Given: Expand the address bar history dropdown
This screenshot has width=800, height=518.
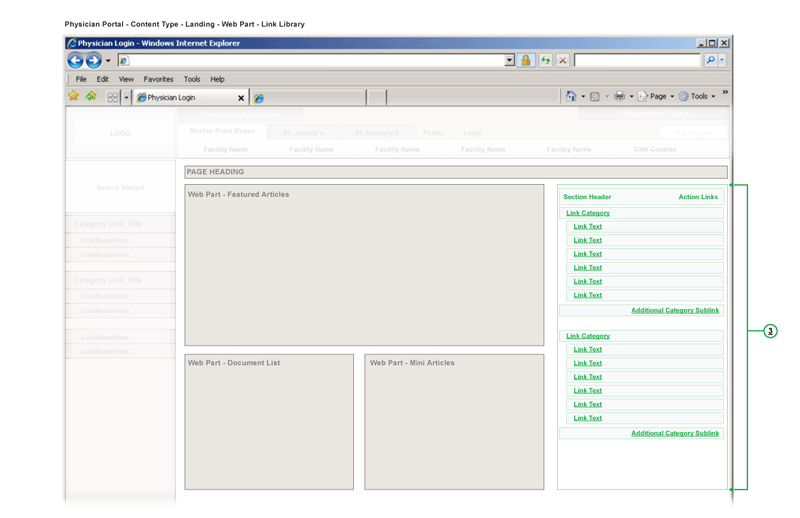Looking at the screenshot, I should (509, 61).
